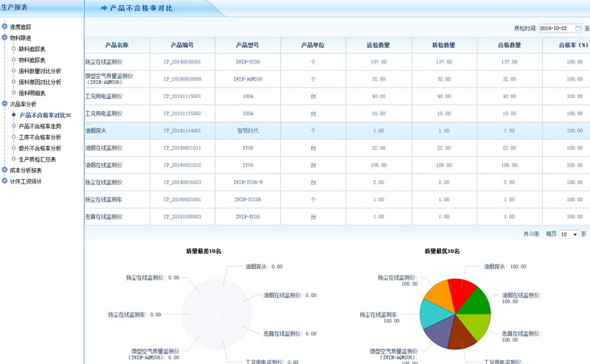Click the plus icon beside 计件工资统计
The width and height of the screenshot is (590, 364).
coord(4,181)
